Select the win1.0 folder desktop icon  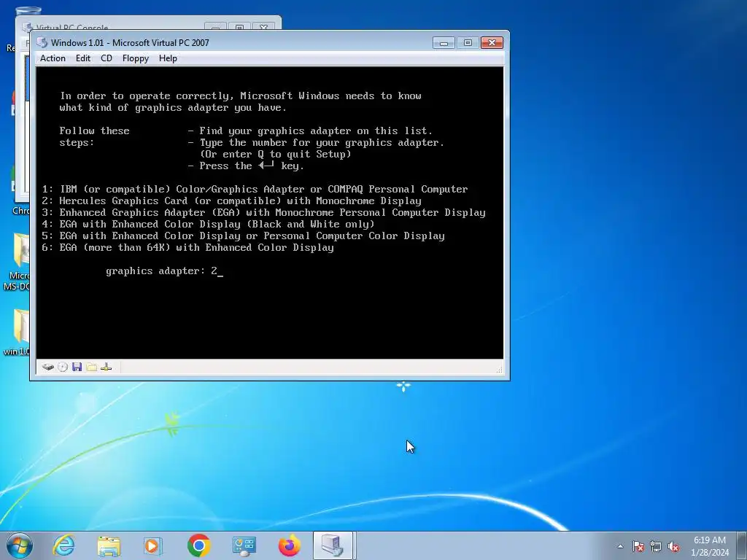16,332
